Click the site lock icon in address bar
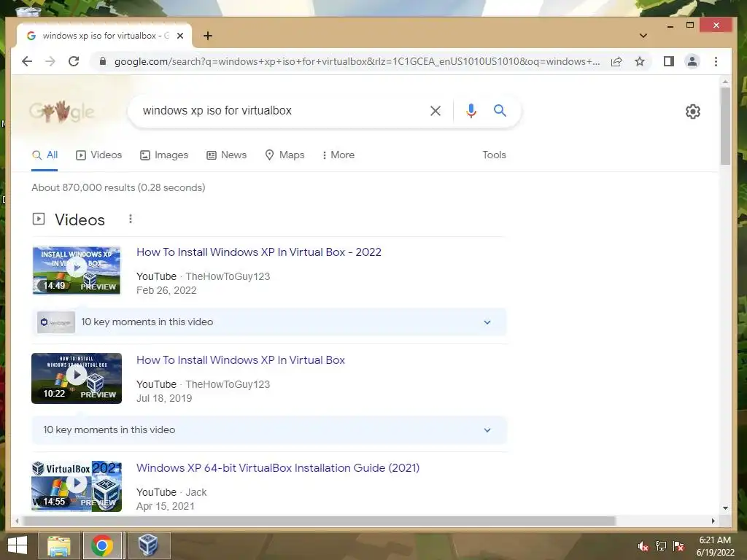The image size is (747, 560). [102, 61]
